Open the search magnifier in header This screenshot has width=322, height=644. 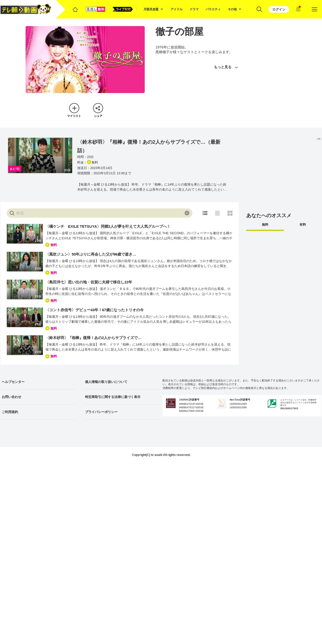point(259,9)
